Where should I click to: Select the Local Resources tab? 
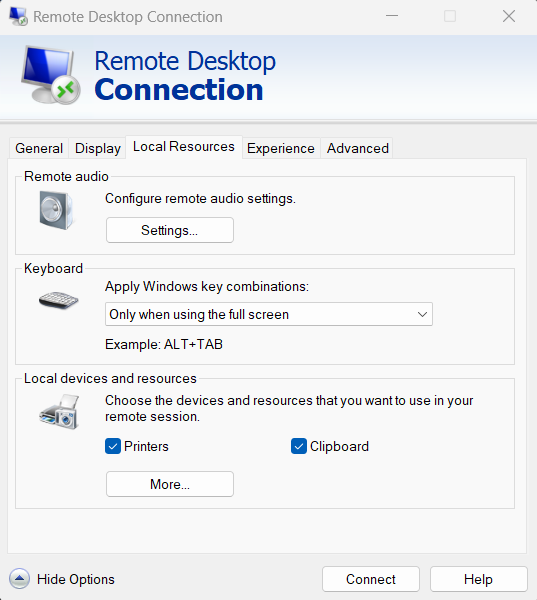tap(184, 147)
